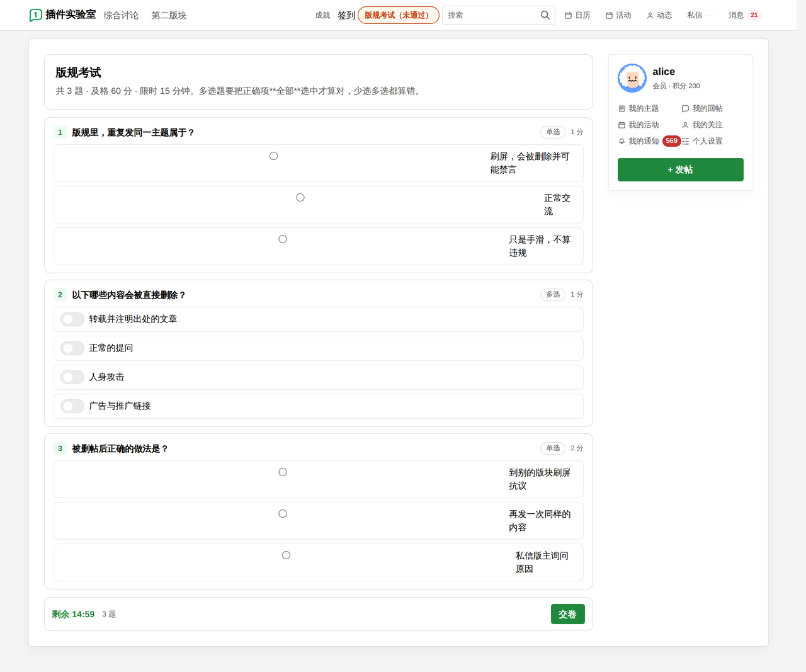Open 成就 from the top bar

point(322,15)
